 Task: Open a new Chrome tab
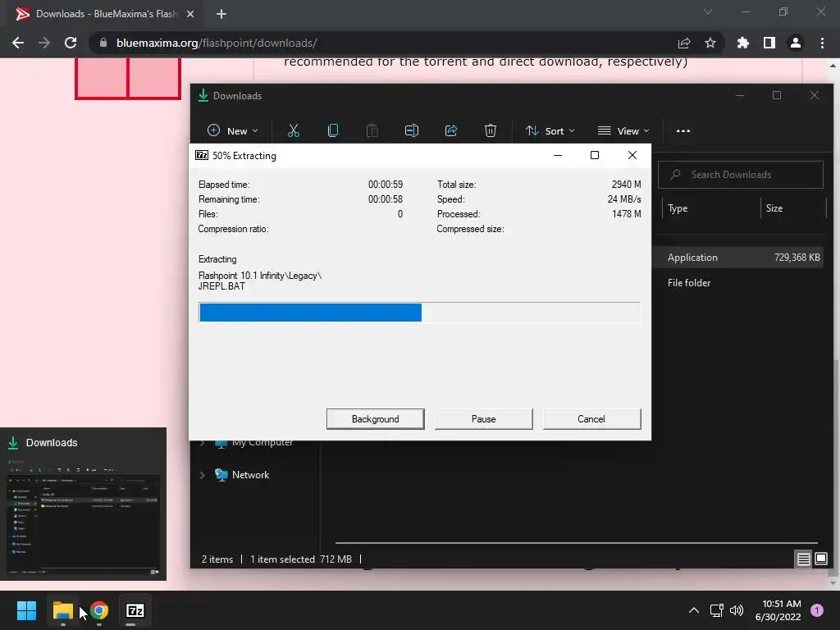(221, 14)
